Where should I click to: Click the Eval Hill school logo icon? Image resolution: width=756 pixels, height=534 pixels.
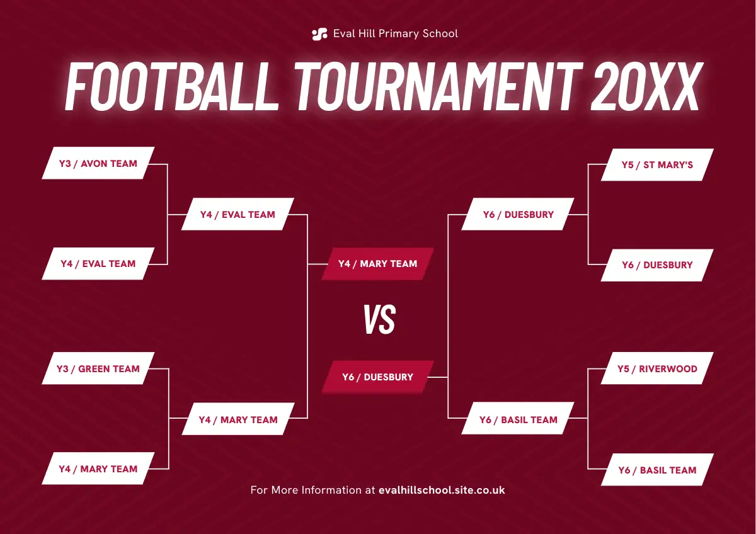[319, 34]
